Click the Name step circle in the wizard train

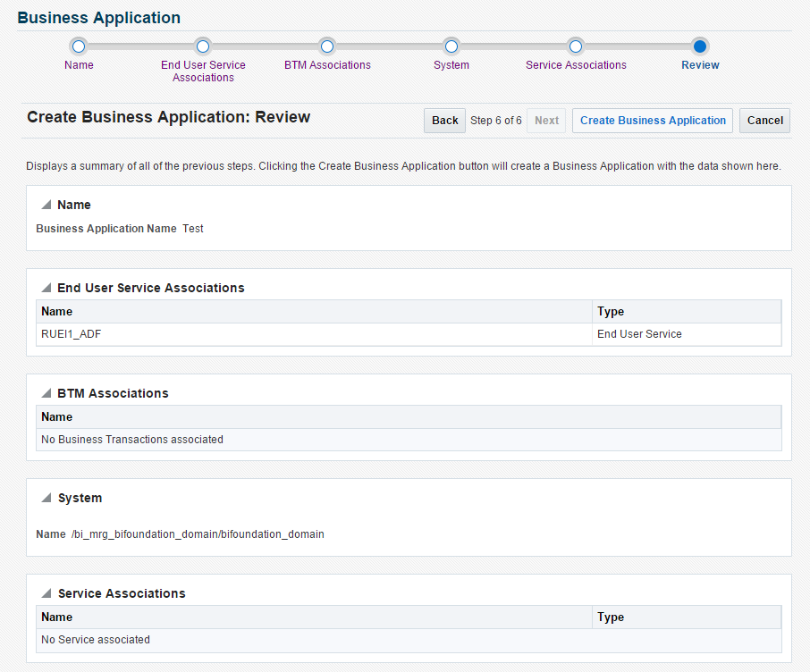click(79, 46)
